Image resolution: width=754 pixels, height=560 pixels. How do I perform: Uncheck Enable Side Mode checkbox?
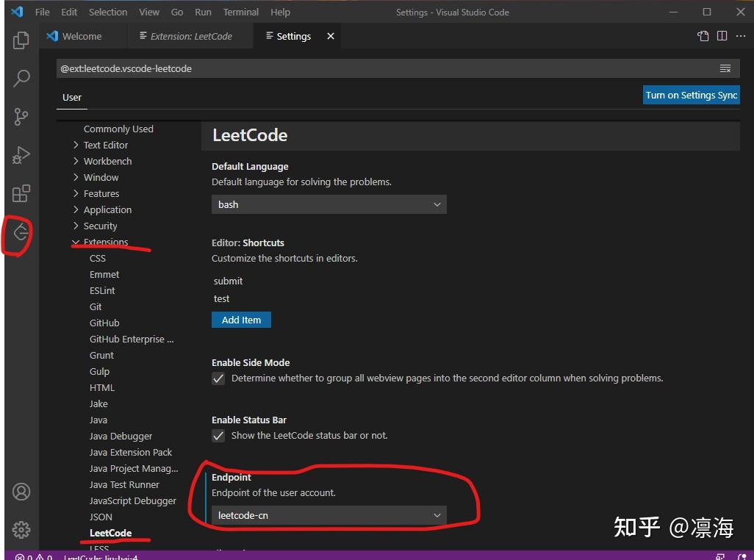pyautogui.click(x=218, y=378)
